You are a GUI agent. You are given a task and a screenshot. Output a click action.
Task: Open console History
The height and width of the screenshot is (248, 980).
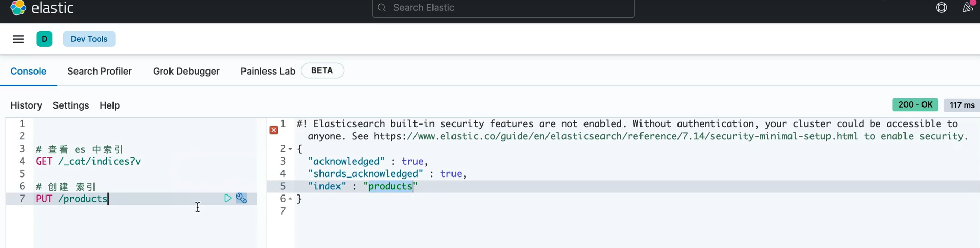pyautogui.click(x=26, y=105)
